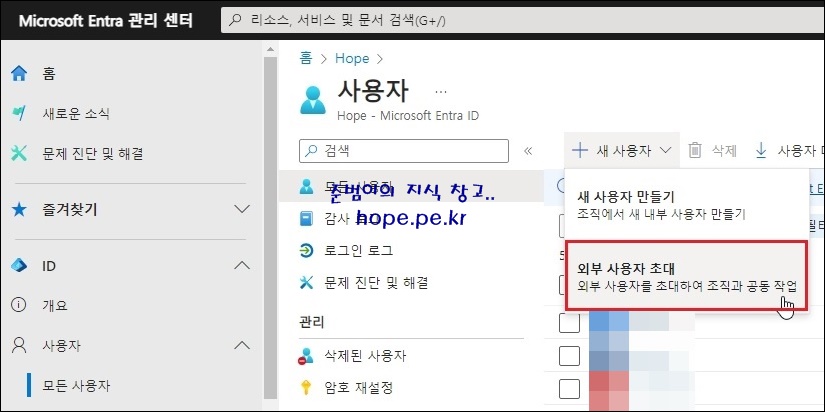Open 암호 재설정 key icon
825x412 pixels.
pyautogui.click(x=306, y=388)
